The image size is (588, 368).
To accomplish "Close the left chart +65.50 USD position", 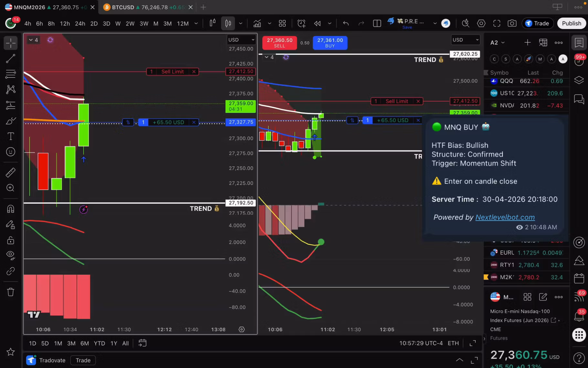I will pyautogui.click(x=194, y=122).
